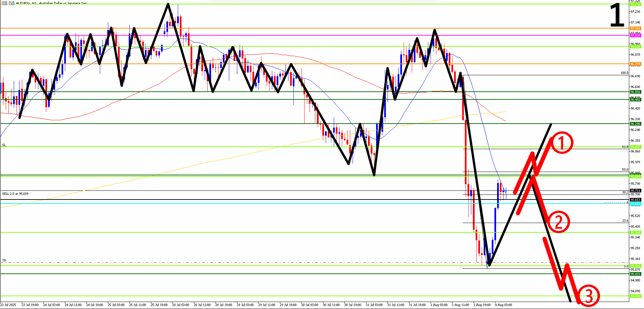Click the large black 1 label
644x309 pixels.
[617, 15]
